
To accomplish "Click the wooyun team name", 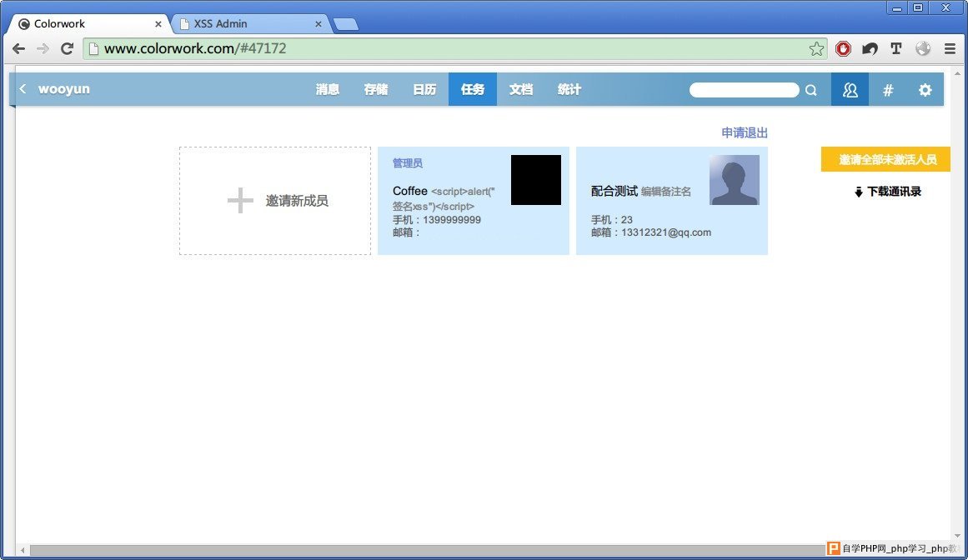I will coord(64,89).
